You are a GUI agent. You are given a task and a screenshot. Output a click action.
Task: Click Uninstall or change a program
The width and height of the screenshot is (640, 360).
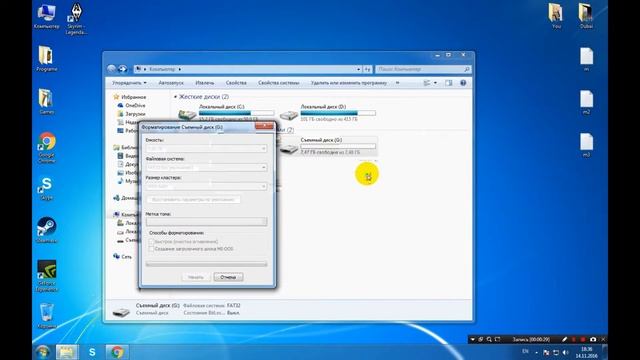click(x=349, y=83)
